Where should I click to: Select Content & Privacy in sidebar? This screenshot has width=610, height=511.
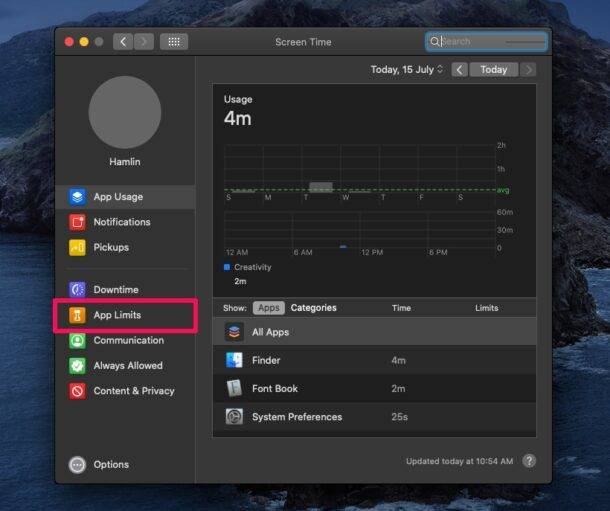point(125,391)
